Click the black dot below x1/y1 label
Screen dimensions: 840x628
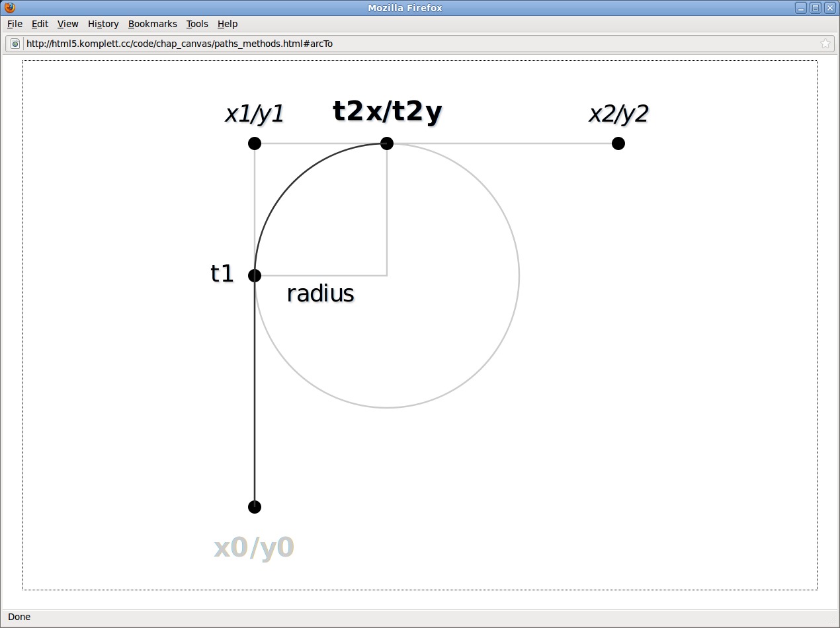click(x=255, y=143)
